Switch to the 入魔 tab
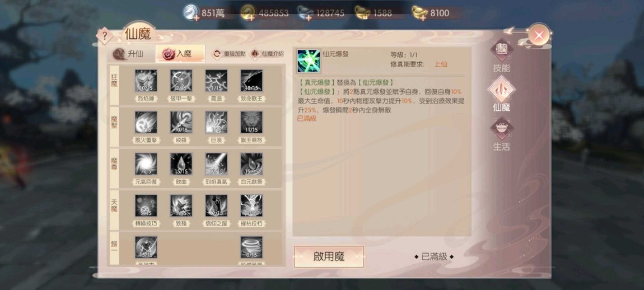Viewport: 644px width, 290px height. (x=180, y=54)
